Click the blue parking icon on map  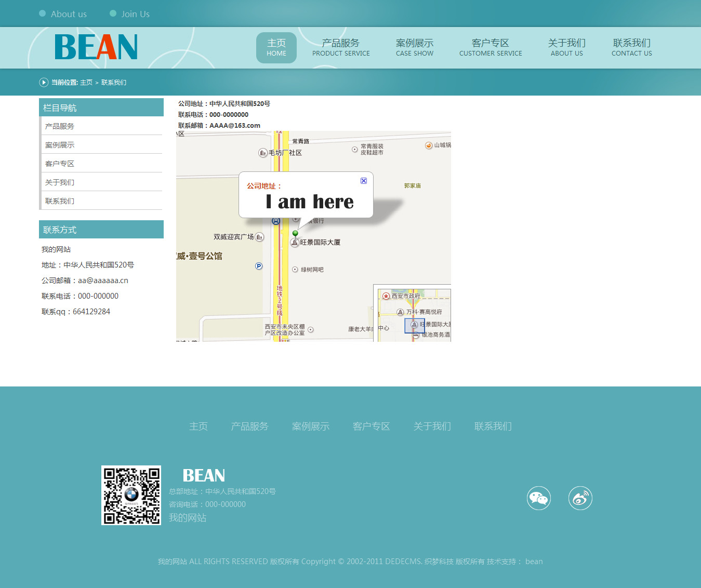coord(259,266)
